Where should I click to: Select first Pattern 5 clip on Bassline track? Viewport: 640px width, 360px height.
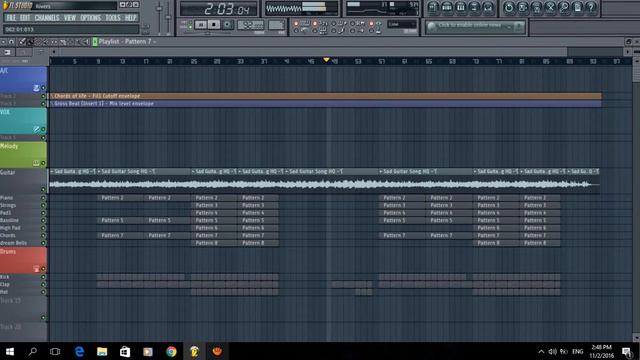[120, 220]
